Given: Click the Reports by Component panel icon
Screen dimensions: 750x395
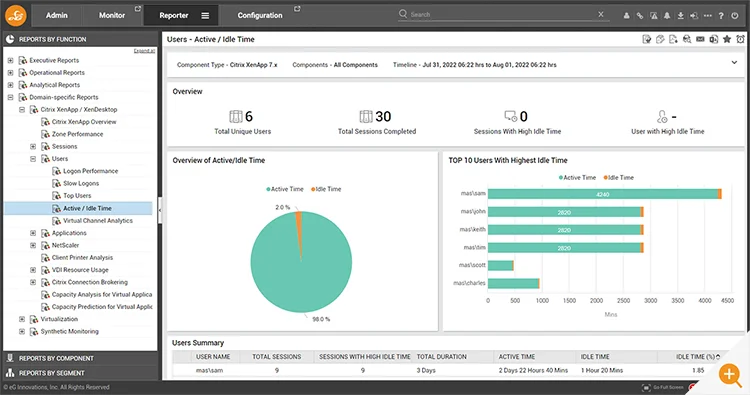Looking at the screenshot, I should coord(10,358).
